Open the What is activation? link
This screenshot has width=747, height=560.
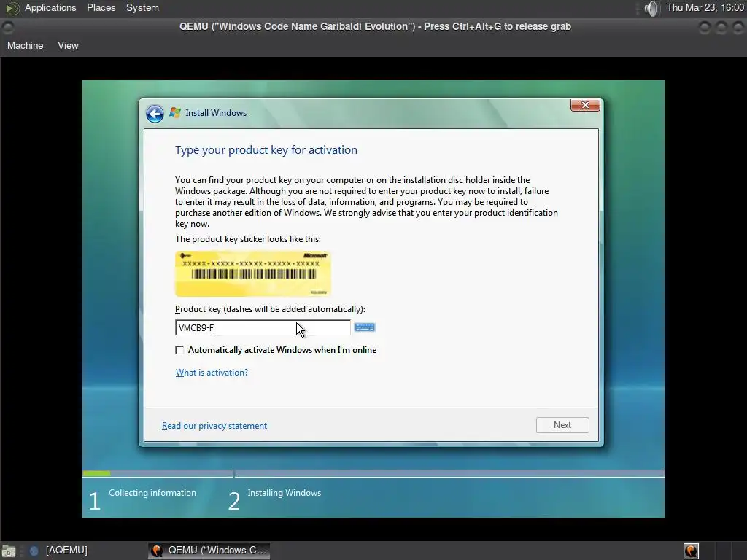(x=212, y=373)
